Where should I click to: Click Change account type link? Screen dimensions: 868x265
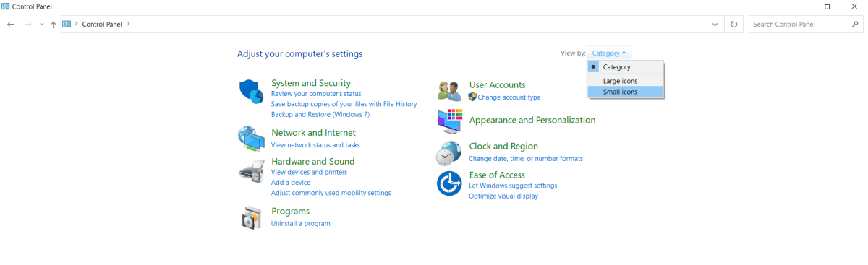[x=509, y=97]
